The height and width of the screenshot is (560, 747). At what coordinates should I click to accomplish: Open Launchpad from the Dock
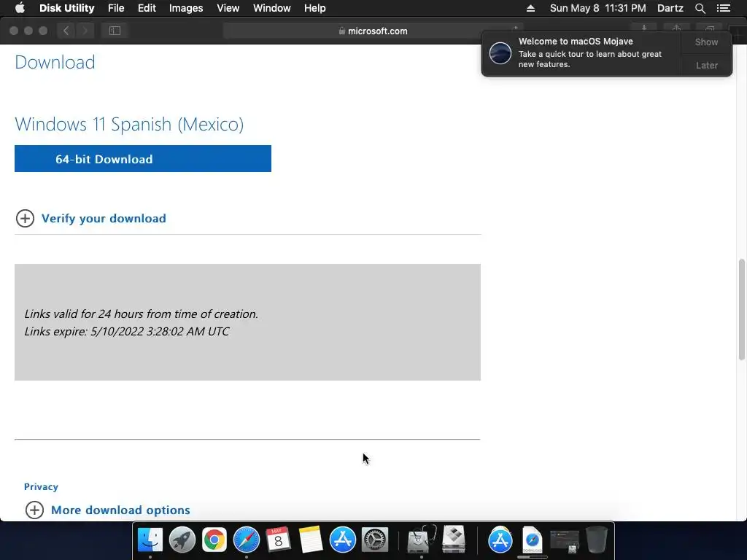pos(182,540)
